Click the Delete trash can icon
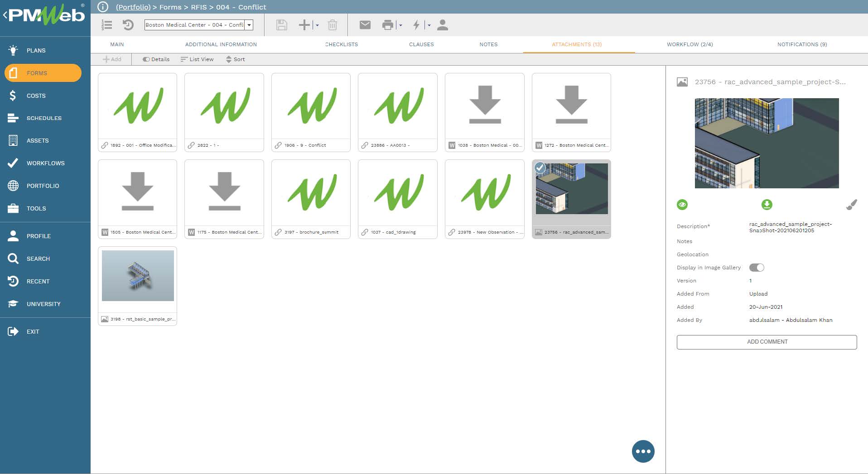868x474 pixels. (x=333, y=25)
